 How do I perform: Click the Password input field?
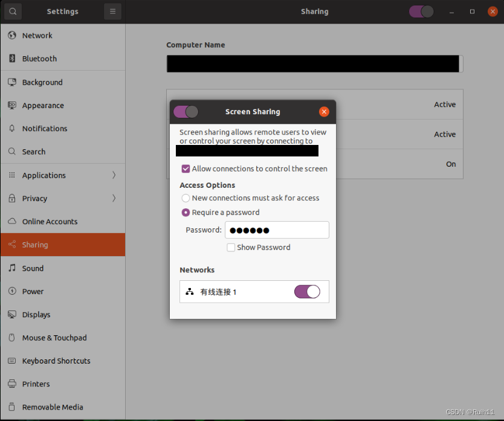(277, 230)
